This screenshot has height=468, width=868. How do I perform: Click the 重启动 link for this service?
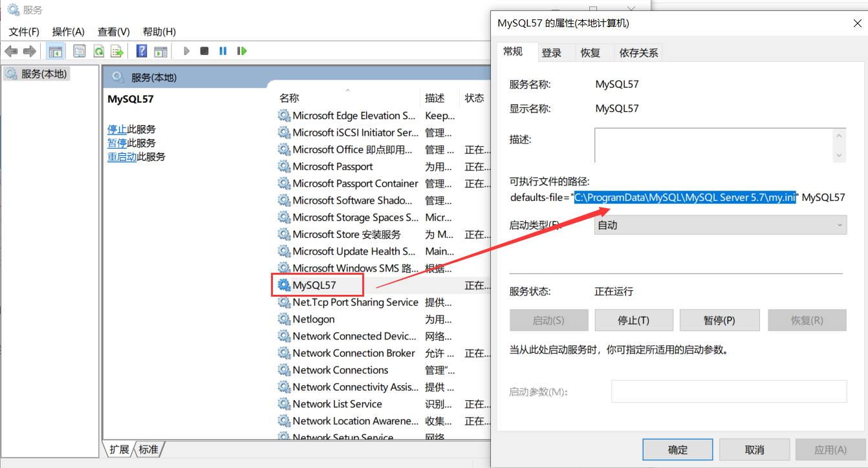click(122, 156)
